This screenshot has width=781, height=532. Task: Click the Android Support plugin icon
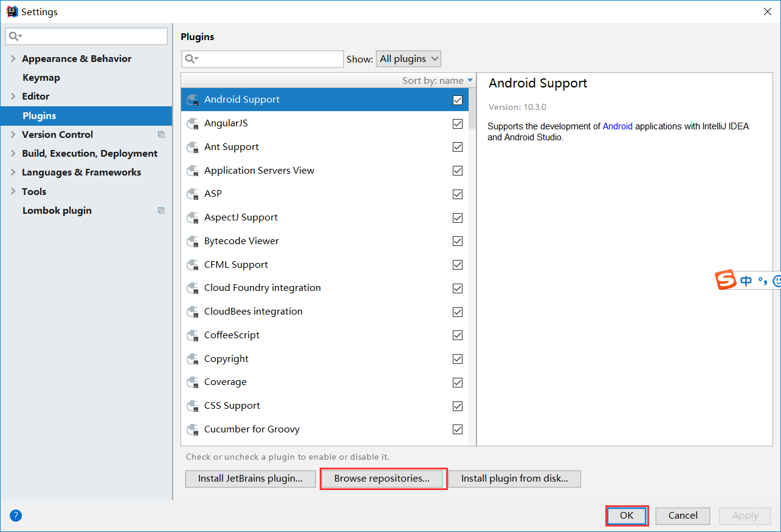[x=193, y=100]
